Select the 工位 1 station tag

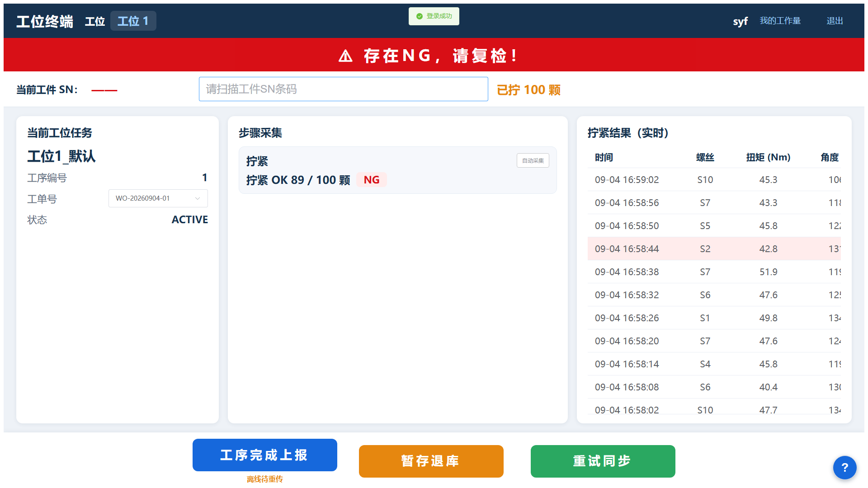click(133, 21)
